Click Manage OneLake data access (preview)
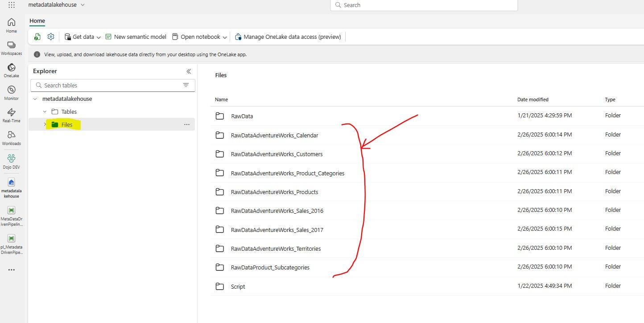644x323 pixels. point(288,37)
